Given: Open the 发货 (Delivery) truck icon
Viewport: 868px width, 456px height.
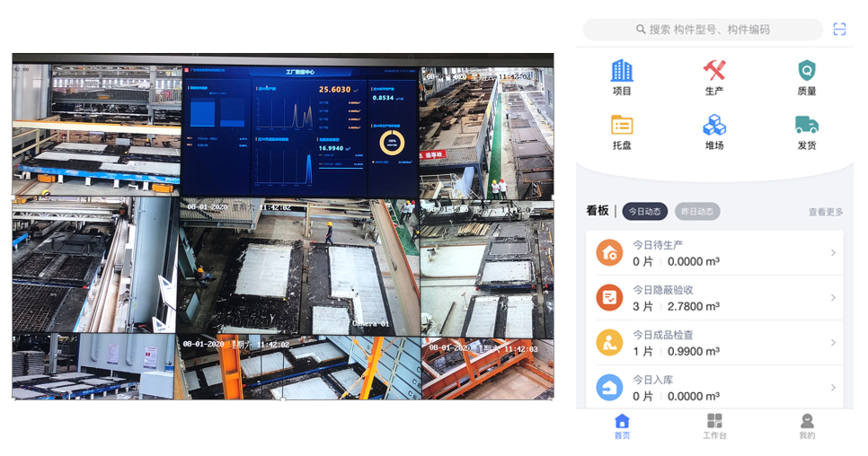Looking at the screenshot, I should click(806, 125).
